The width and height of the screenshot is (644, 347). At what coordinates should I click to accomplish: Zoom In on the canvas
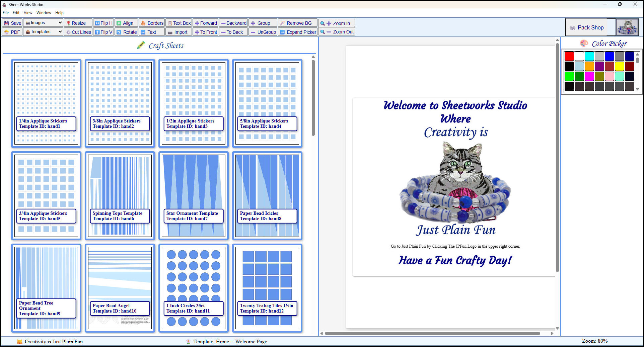click(336, 23)
